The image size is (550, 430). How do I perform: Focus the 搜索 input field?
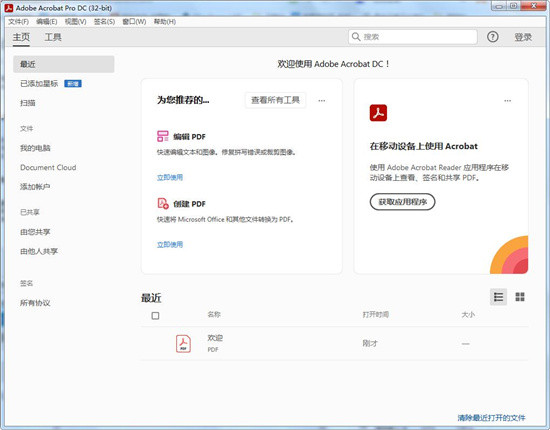pos(413,37)
